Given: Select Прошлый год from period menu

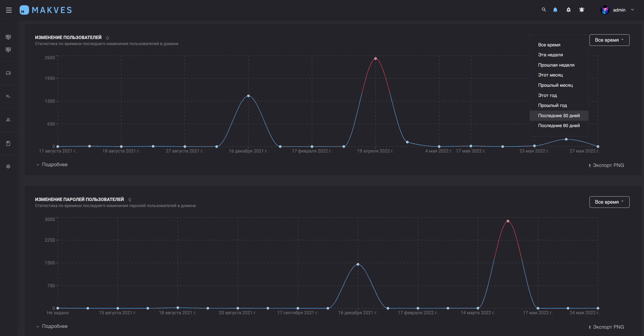Looking at the screenshot, I should [x=559, y=105].
